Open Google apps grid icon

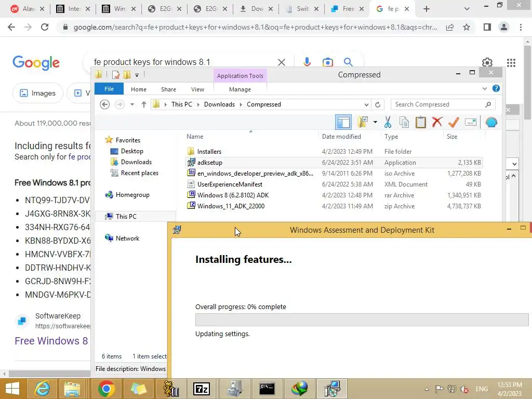click(511, 62)
